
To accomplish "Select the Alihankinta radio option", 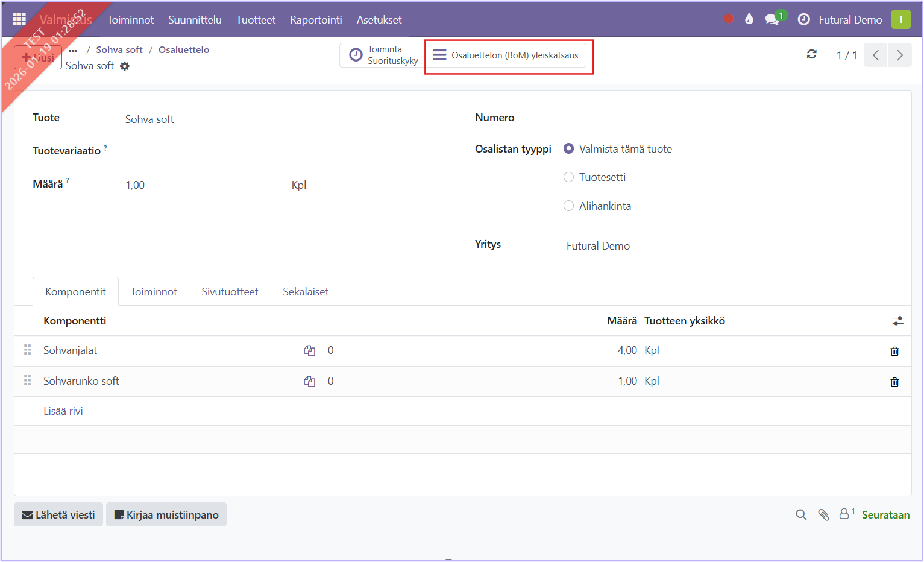I will tap(568, 206).
